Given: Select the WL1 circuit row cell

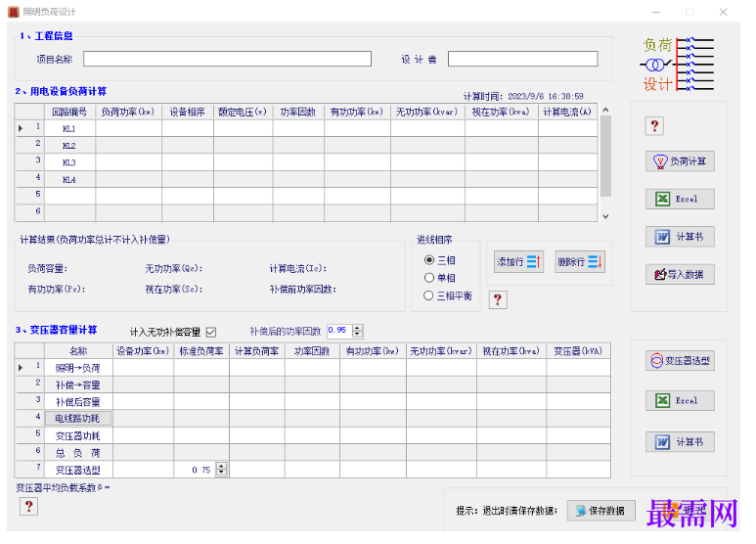Looking at the screenshot, I should (x=69, y=129).
